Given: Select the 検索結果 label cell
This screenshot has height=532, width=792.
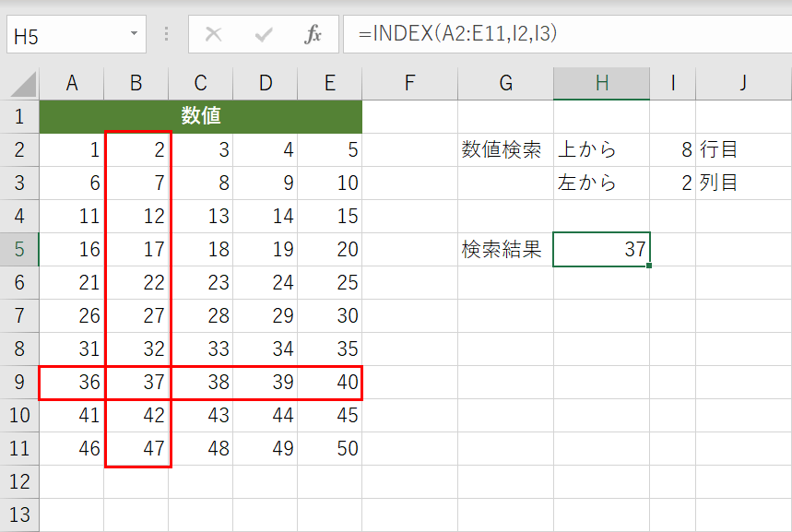Looking at the screenshot, I should click(x=504, y=249).
